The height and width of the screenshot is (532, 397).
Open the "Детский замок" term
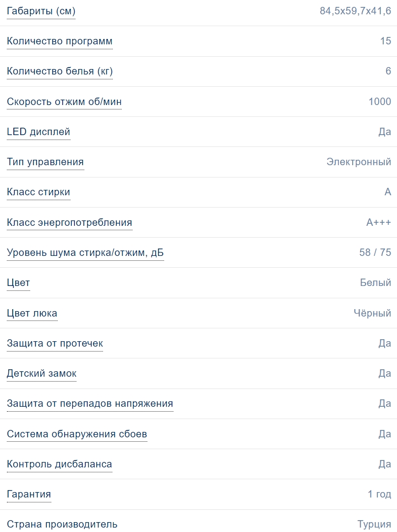pyautogui.click(x=41, y=373)
